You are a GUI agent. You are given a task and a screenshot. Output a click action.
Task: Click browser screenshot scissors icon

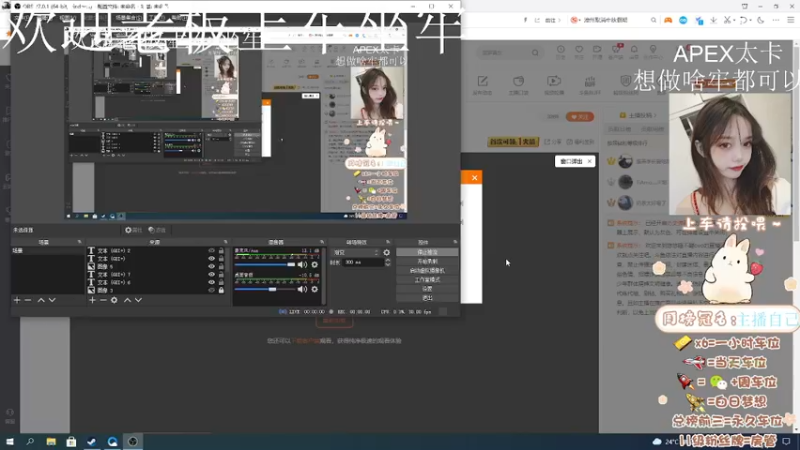[x=727, y=20]
